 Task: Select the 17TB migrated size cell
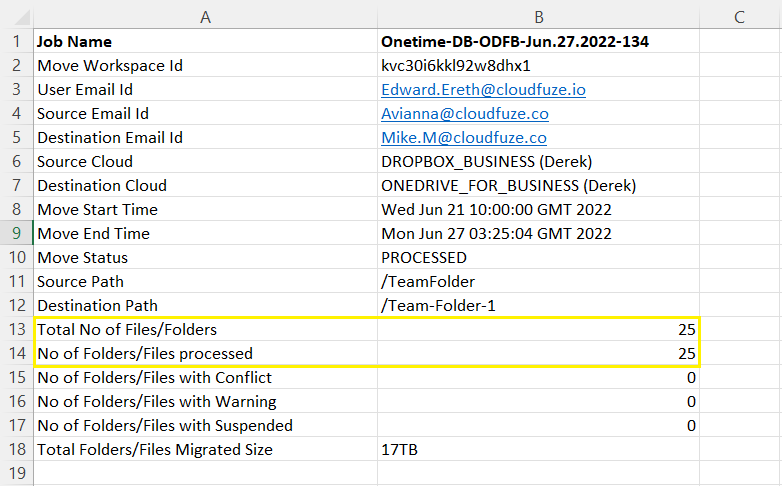(x=538, y=450)
